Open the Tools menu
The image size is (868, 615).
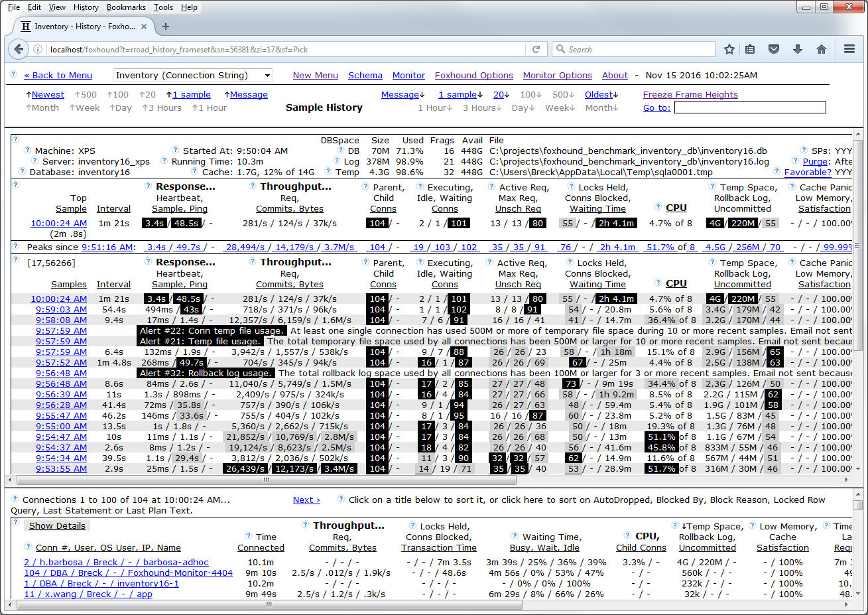(x=163, y=7)
